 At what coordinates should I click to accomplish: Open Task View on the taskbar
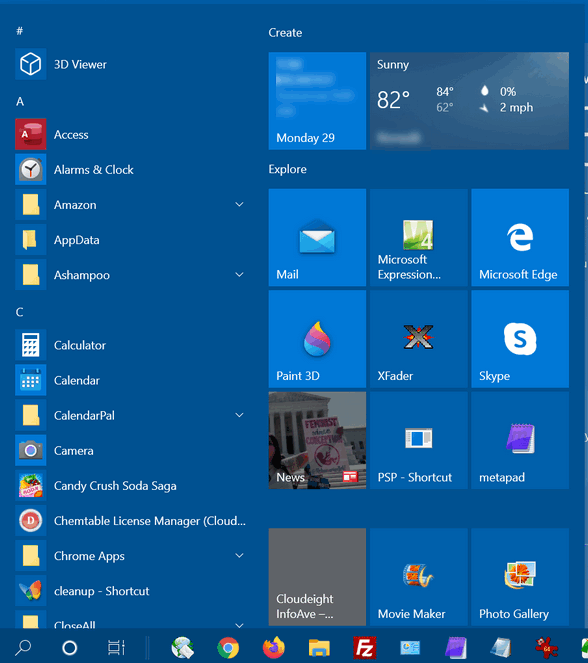(x=116, y=647)
